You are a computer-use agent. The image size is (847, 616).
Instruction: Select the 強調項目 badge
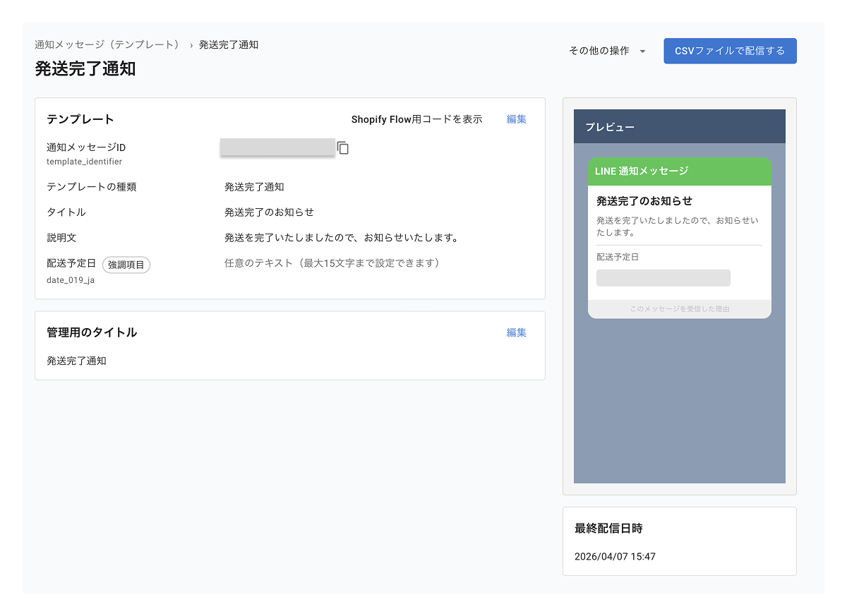[126, 265]
